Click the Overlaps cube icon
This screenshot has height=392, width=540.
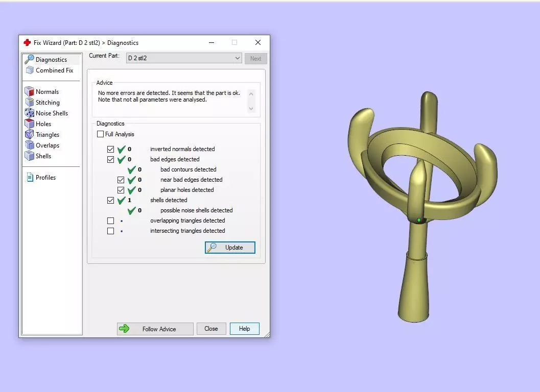tap(30, 145)
